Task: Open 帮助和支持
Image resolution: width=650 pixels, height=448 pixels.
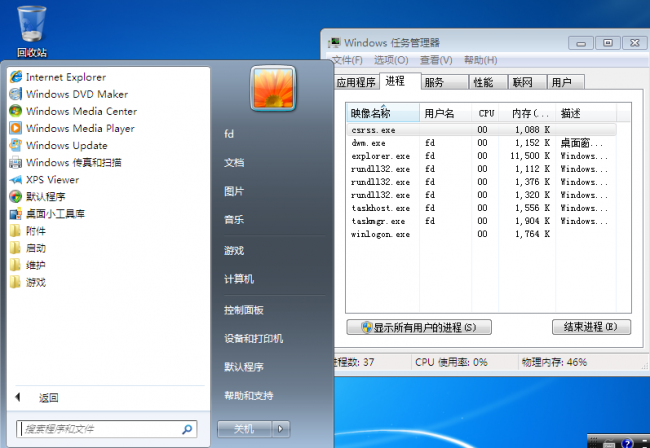Action: (249, 396)
